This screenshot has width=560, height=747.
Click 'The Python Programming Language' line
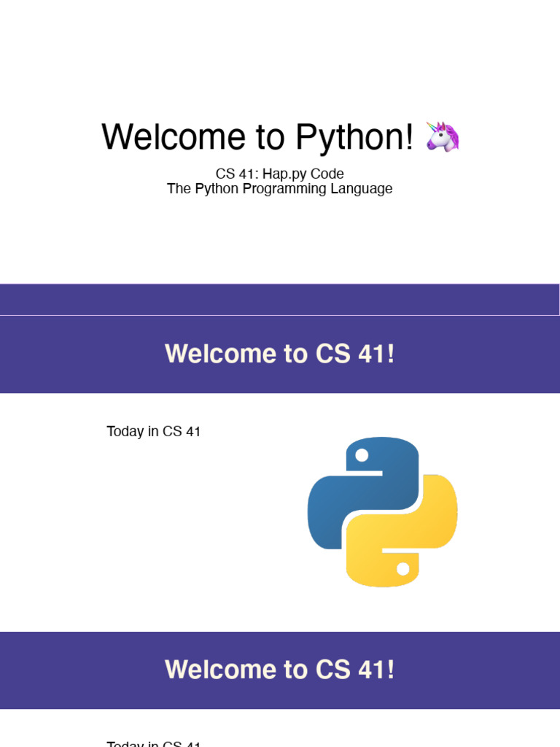pos(279,189)
